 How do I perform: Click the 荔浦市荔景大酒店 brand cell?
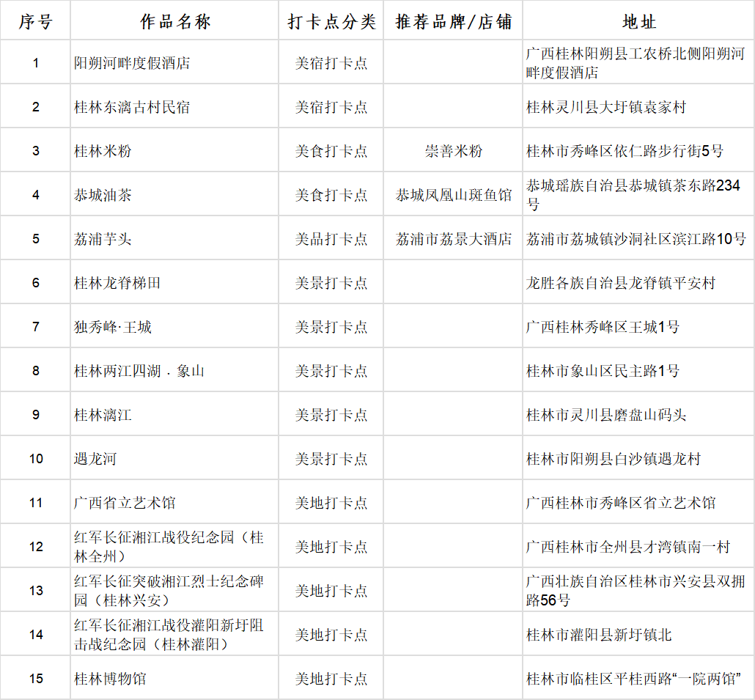tap(453, 239)
